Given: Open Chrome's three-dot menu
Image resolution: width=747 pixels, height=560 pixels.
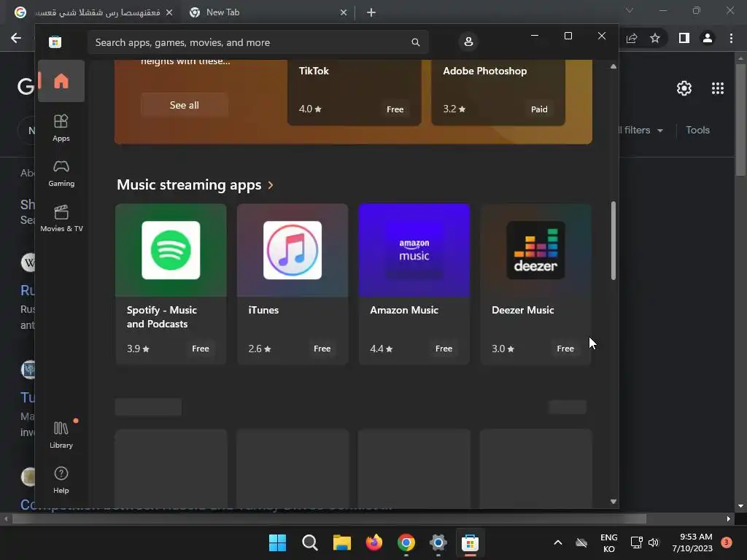Looking at the screenshot, I should point(731,38).
